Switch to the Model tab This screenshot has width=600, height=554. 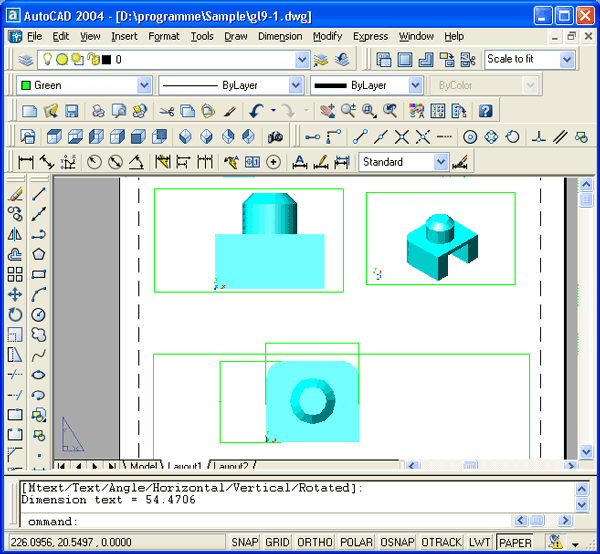click(x=143, y=466)
